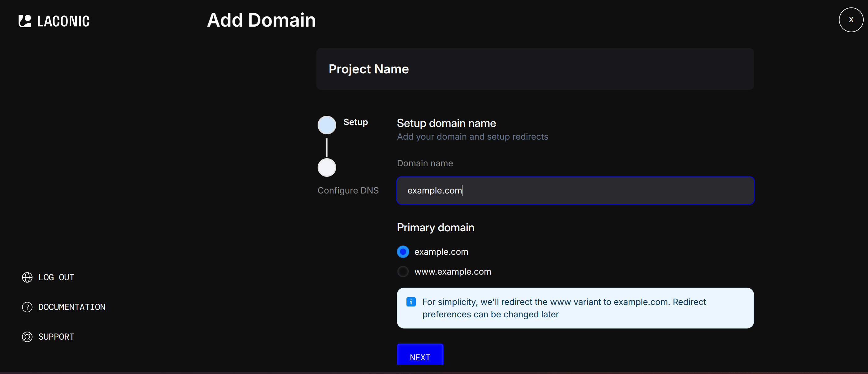The height and width of the screenshot is (374, 868).
Task: Open the DOCUMENTATION menu item
Action: tap(72, 307)
